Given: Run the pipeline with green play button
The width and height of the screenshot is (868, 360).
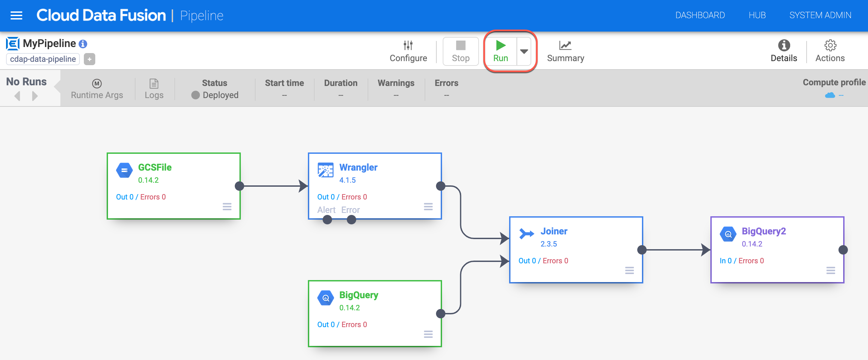Looking at the screenshot, I should coord(500,51).
